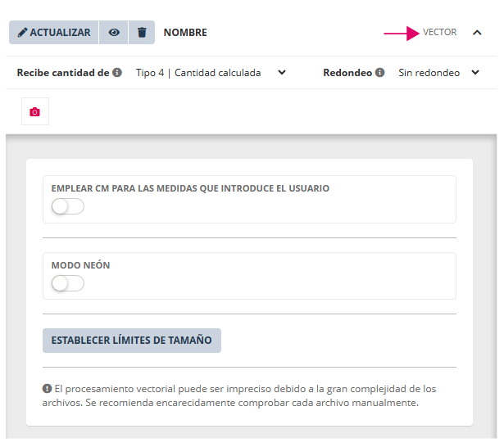Click the NOMBRE field label
The height and width of the screenshot is (447, 504).
[185, 33]
